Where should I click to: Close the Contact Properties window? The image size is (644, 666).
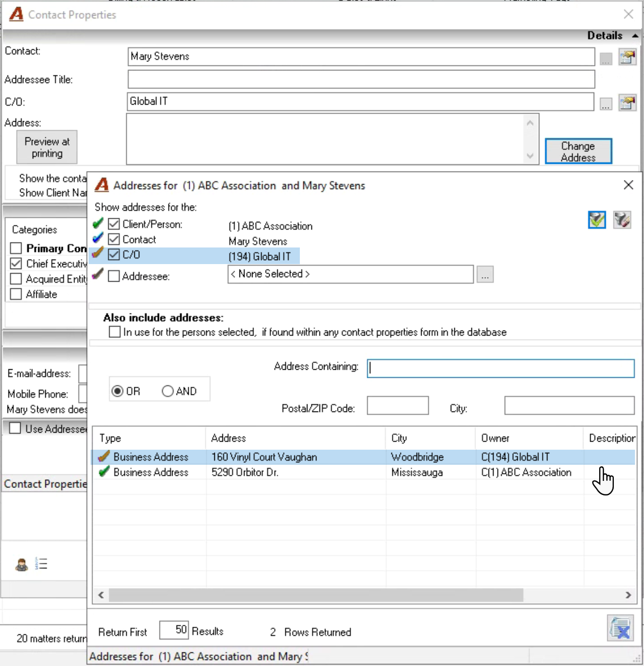[628, 14]
